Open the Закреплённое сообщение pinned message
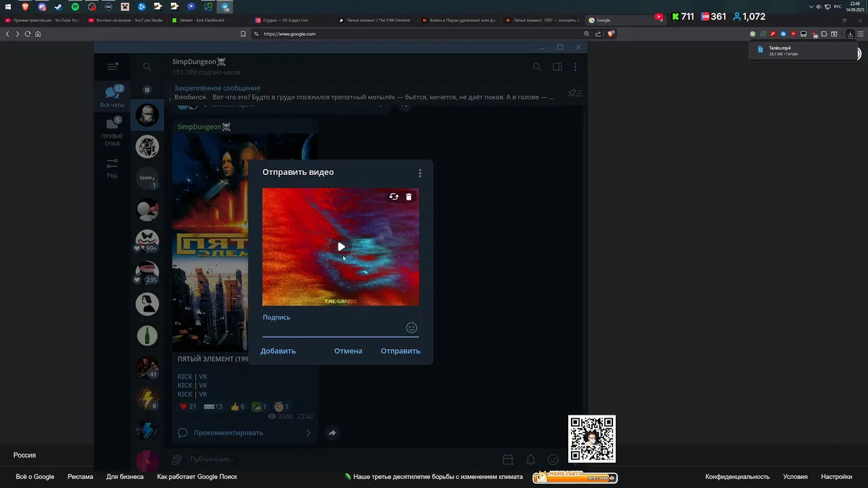The width and height of the screenshot is (868, 488). (x=364, y=93)
